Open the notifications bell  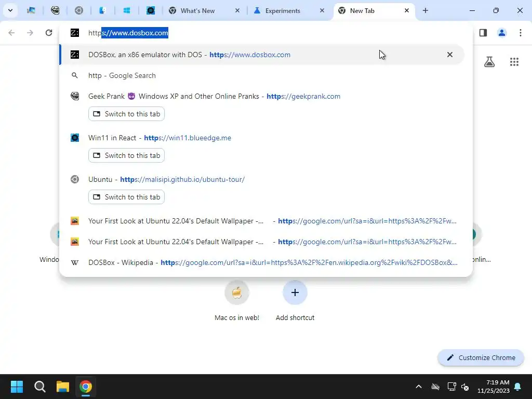click(x=518, y=387)
